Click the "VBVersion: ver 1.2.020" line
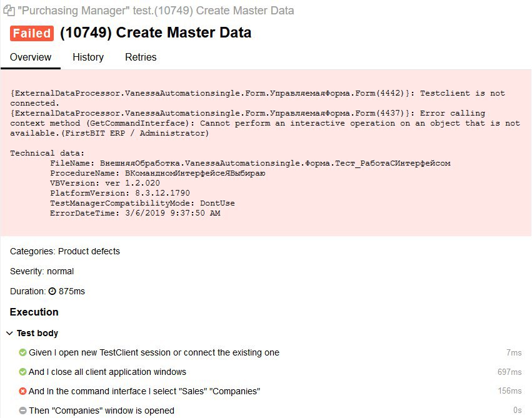This screenshot has height=418, width=532. (x=105, y=183)
